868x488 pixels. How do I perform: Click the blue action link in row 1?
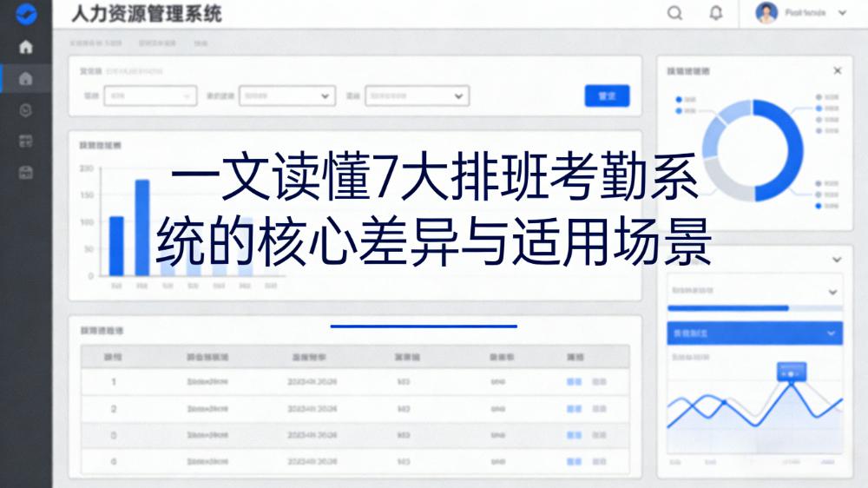pyautogui.click(x=574, y=381)
